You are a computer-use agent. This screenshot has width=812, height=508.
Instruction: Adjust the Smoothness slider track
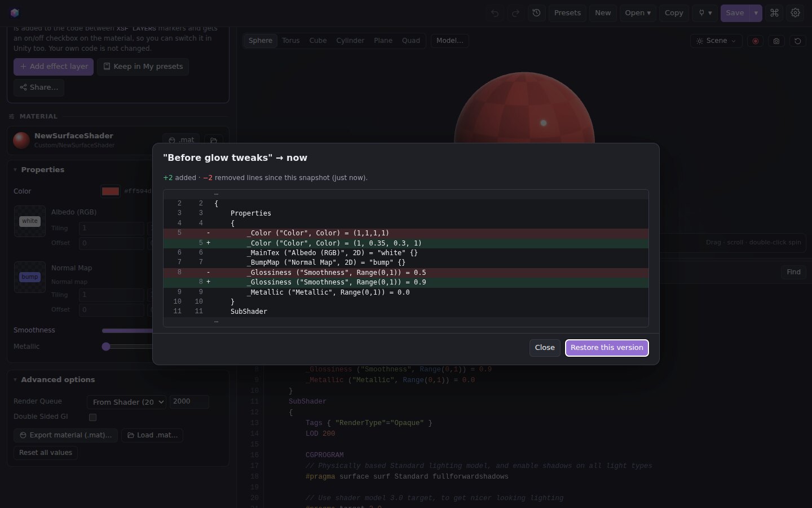[x=127, y=330]
